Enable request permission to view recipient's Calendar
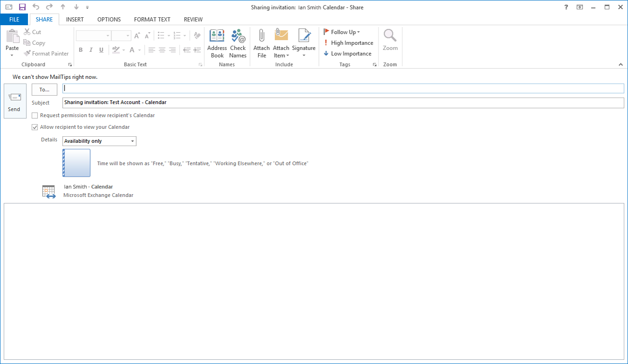 35,115
